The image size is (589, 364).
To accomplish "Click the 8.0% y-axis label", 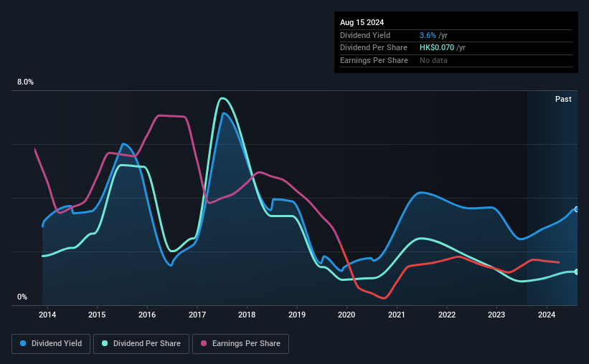I will (x=25, y=82).
